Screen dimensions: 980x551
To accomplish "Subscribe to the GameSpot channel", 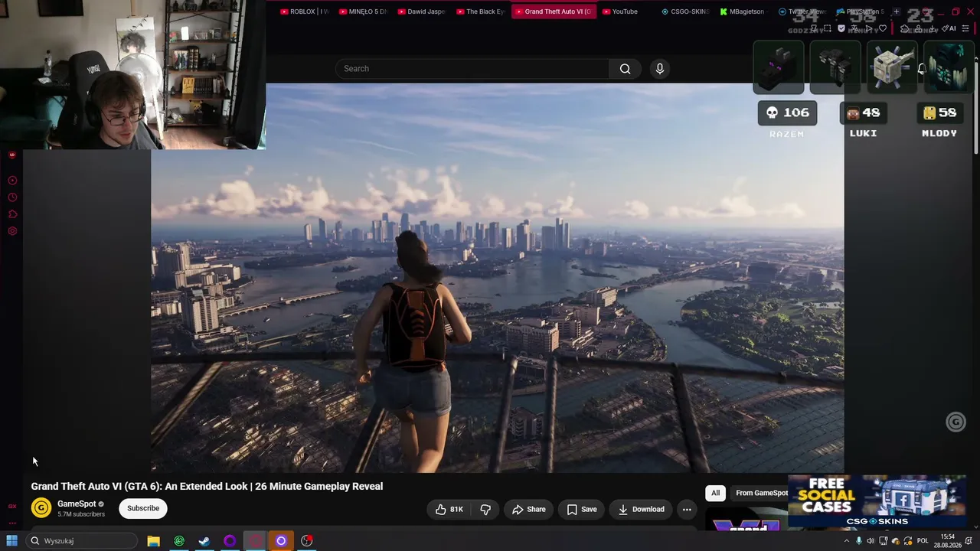I will [x=143, y=508].
